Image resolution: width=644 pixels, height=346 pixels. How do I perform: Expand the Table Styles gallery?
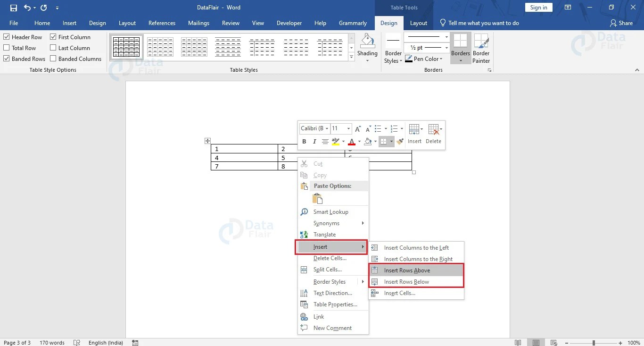(x=351, y=57)
